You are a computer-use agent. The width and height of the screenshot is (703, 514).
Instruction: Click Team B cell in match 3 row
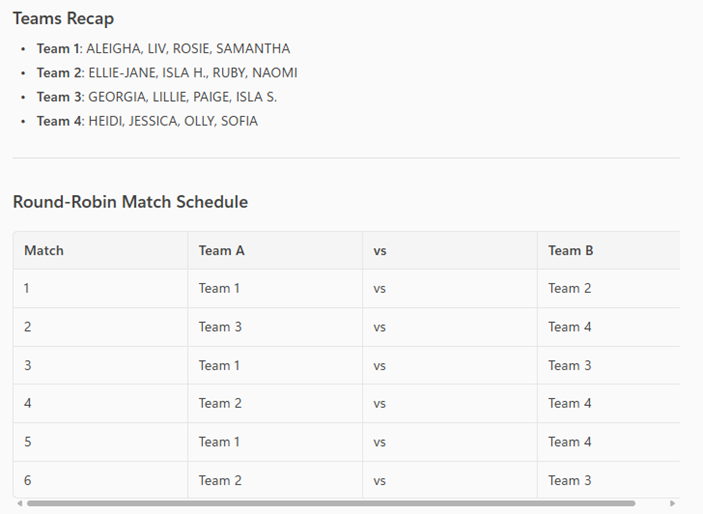click(x=569, y=365)
